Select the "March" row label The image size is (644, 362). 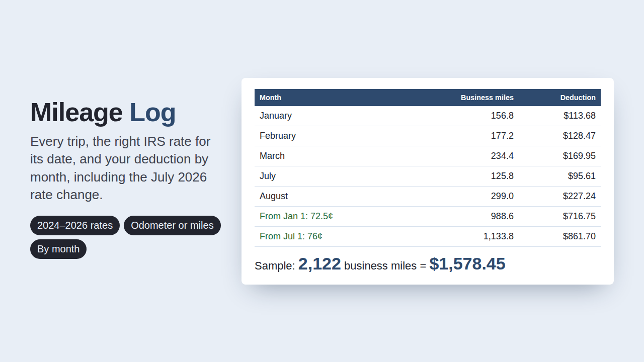pyautogui.click(x=272, y=156)
